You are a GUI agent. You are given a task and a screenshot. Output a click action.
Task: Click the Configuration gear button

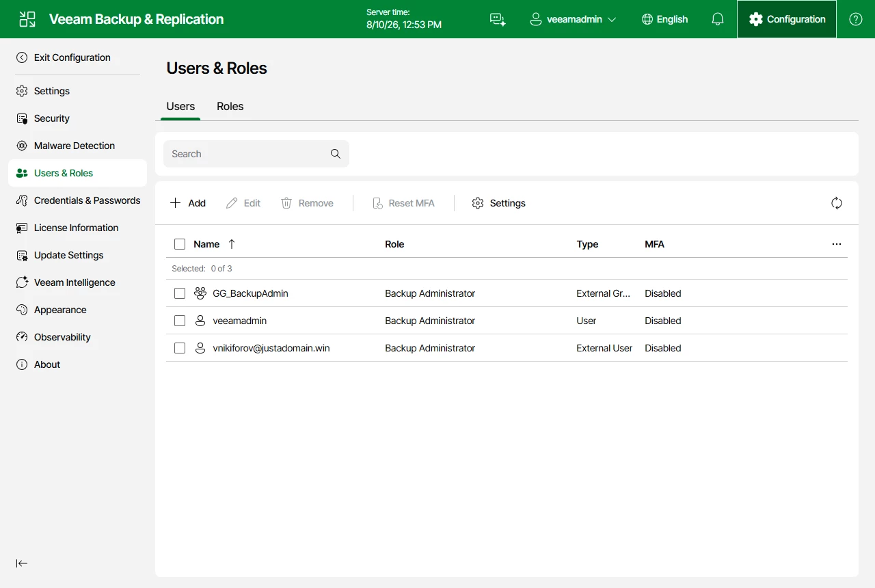787,19
